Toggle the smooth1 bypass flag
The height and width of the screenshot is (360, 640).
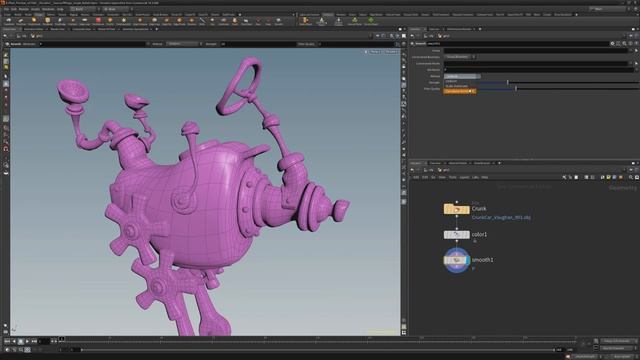(446, 260)
